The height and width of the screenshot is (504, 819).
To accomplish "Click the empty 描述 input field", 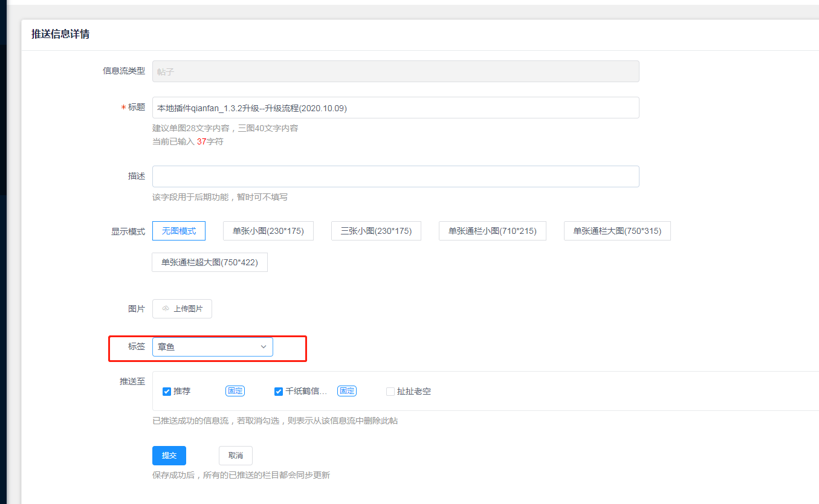I will tap(395, 176).
